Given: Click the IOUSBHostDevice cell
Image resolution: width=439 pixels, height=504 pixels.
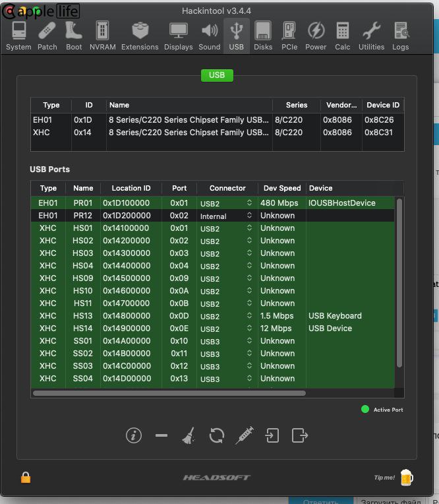Looking at the screenshot, I should tap(342, 203).
